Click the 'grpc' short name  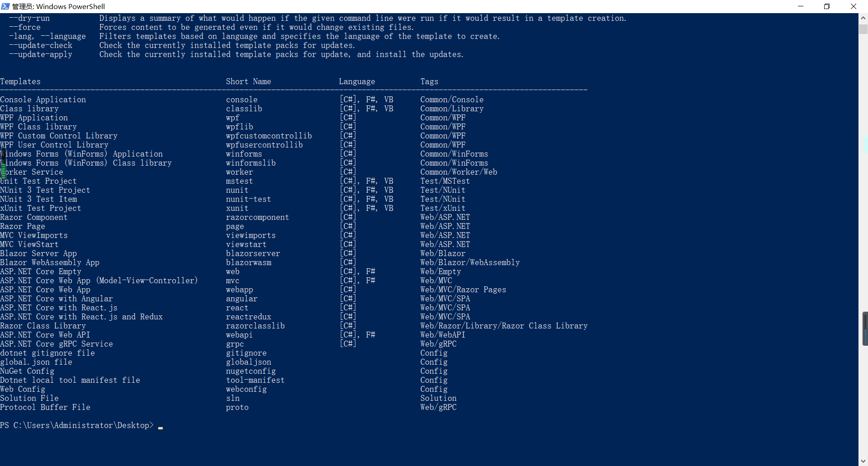pyautogui.click(x=235, y=344)
